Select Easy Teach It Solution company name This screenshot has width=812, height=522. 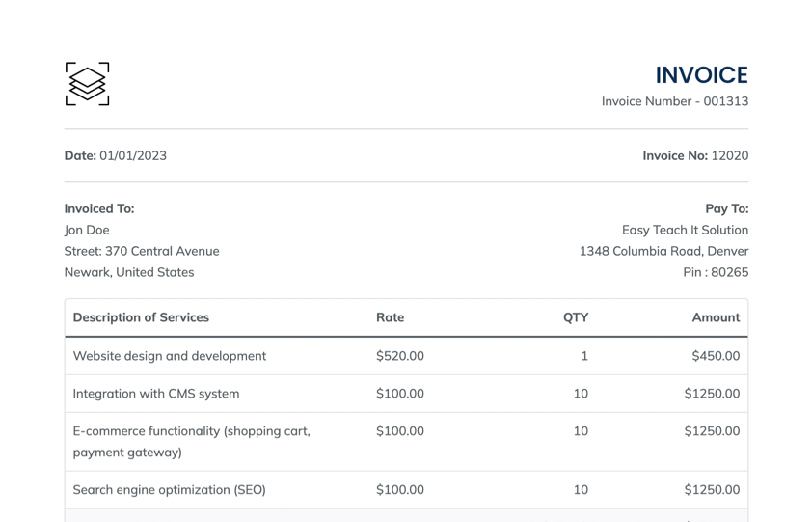[x=685, y=230]
